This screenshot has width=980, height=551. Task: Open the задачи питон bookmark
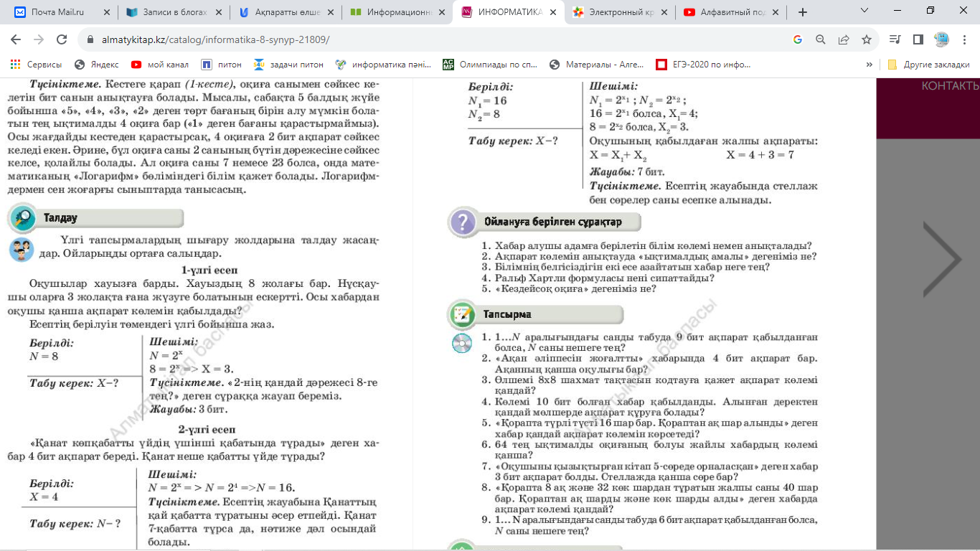pos(288,64)
